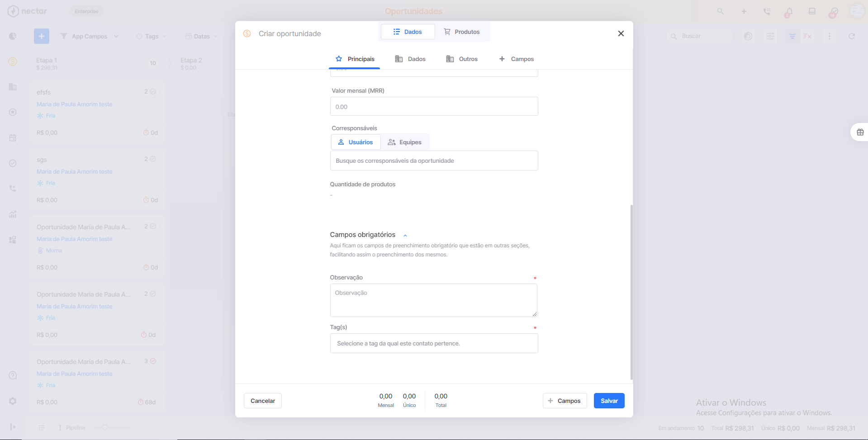Open the inbox tray icon
This screenshot has width=868, height=440.
point(812,11)
